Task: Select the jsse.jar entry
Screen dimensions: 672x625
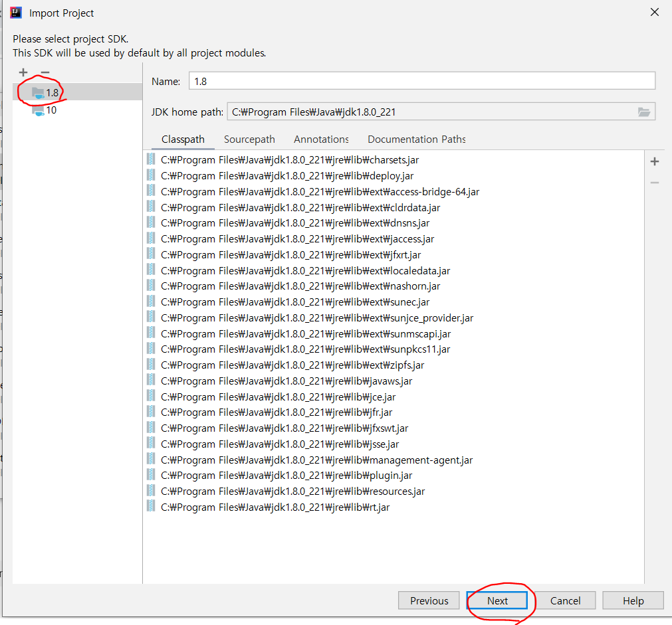Action: pyautogui.click(x=393, y=444)
